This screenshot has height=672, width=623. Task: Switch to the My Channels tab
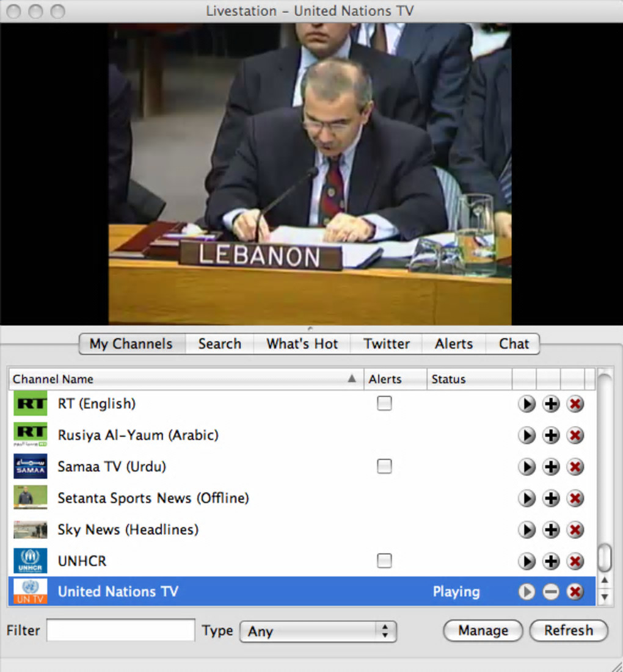click(x=132, y=344)
